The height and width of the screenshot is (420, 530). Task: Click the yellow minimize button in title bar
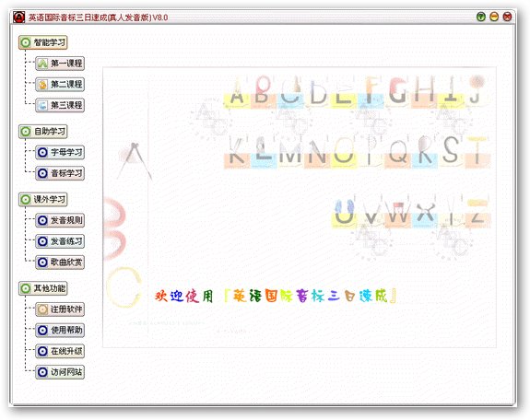pyautogui.click(x=494, y=17)
